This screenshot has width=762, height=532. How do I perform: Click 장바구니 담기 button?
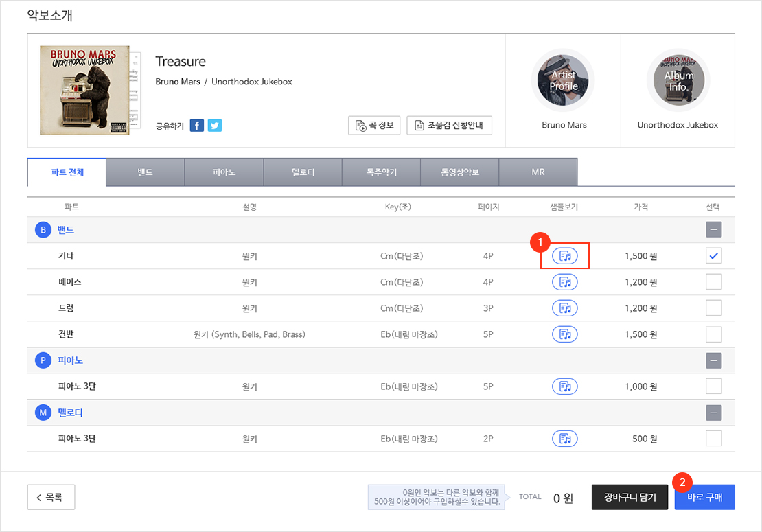click(630, 497)
